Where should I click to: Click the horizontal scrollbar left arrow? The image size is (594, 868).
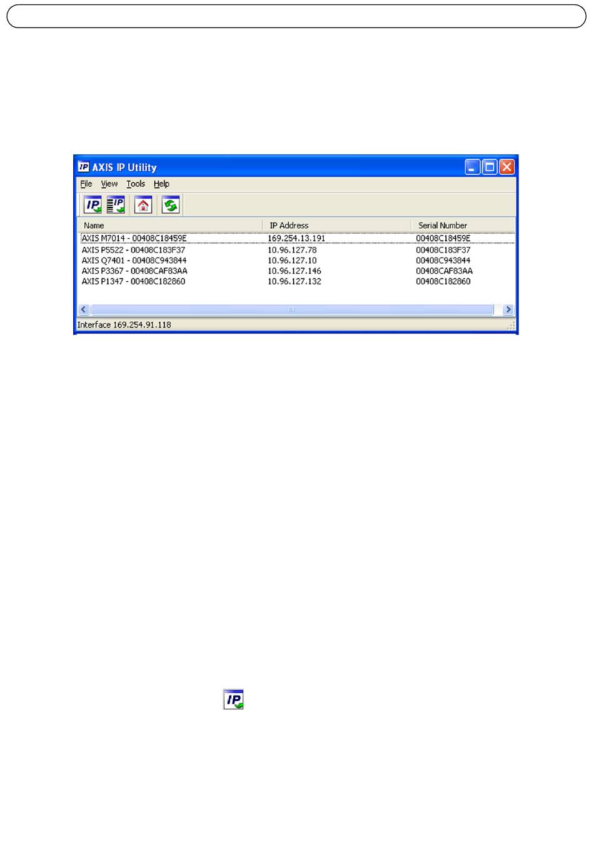[x=84, y=309]
